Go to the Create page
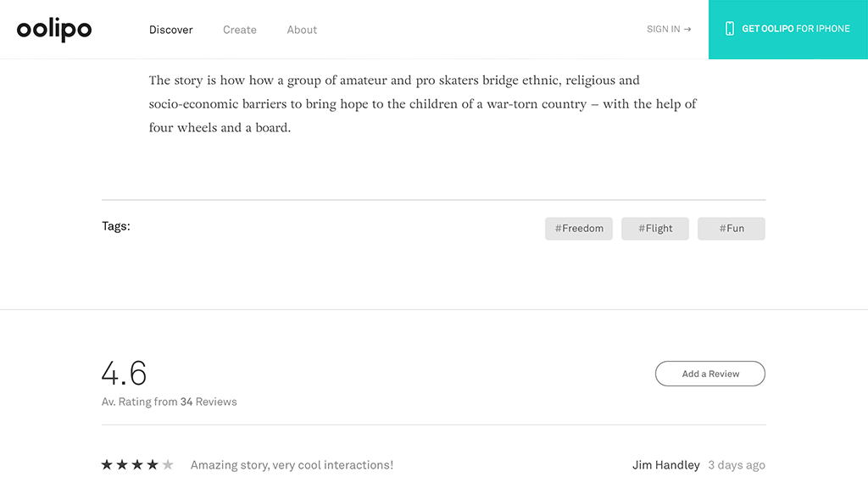This screenshot has height=488, width=868. (240, 30)
